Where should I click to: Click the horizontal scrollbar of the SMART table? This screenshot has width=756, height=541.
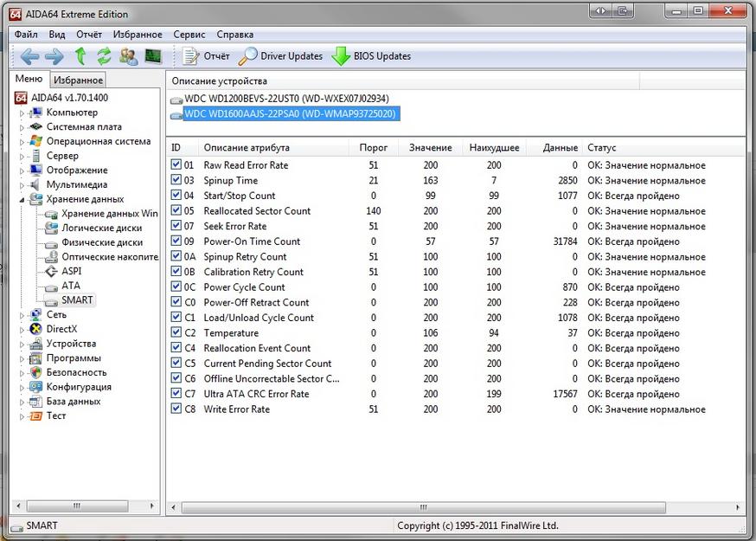[x=423, y=507]
